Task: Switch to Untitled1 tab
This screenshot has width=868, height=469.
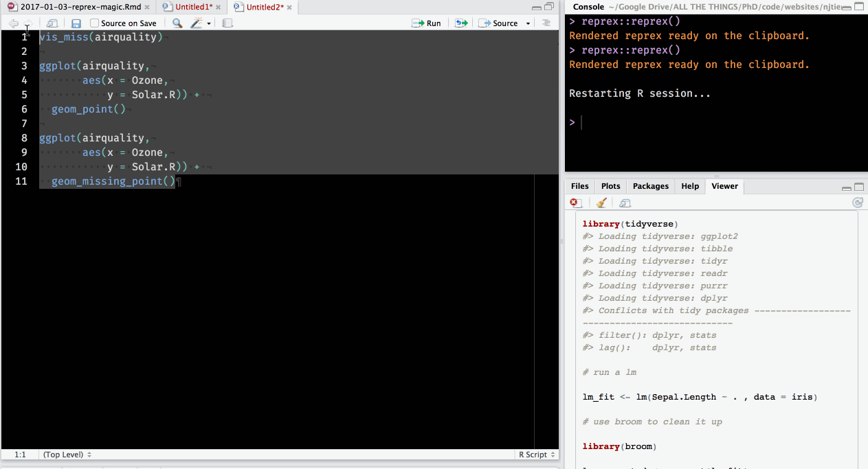Action: pyautogui.click(x=193, y=8)
